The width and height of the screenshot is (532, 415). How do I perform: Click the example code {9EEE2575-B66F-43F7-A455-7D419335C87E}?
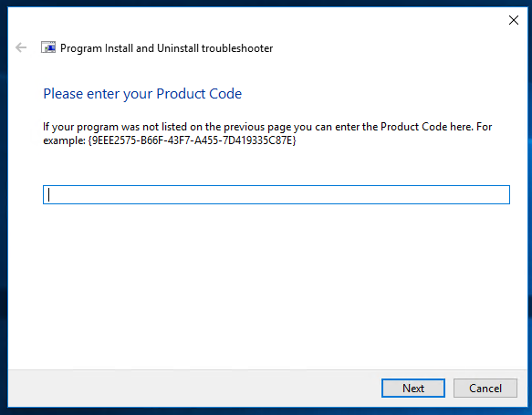(192, 140)
